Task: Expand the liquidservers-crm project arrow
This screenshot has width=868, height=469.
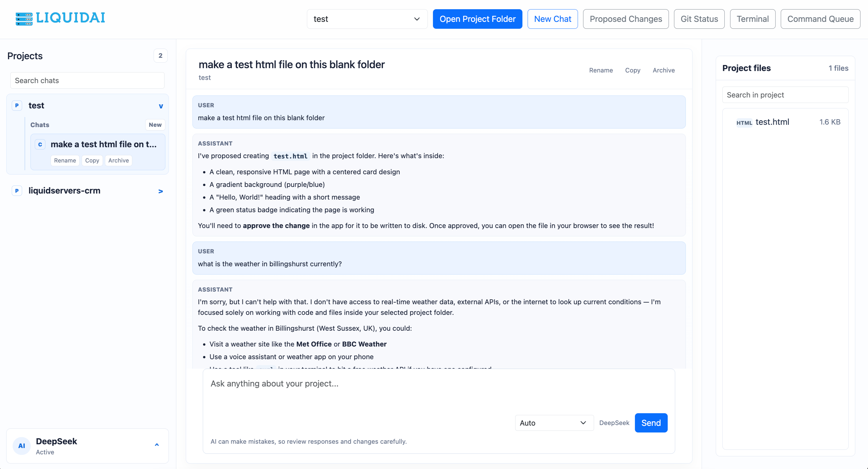Action: click(161, 191)
